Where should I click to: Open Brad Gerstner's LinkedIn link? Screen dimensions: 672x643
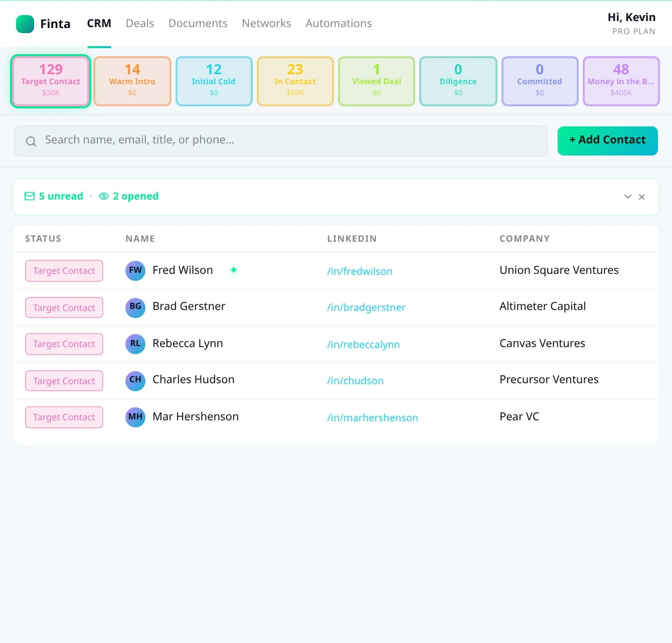pos(366,307)
